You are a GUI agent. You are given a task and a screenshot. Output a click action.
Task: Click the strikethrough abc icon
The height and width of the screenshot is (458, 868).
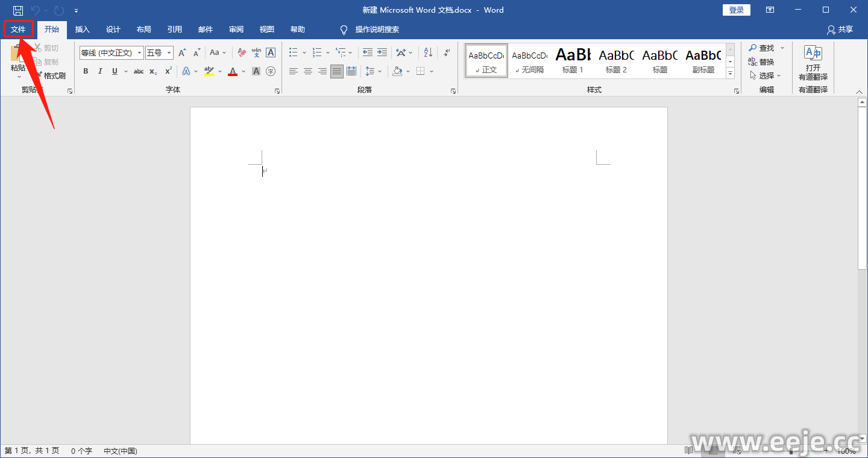pos(139,72)
